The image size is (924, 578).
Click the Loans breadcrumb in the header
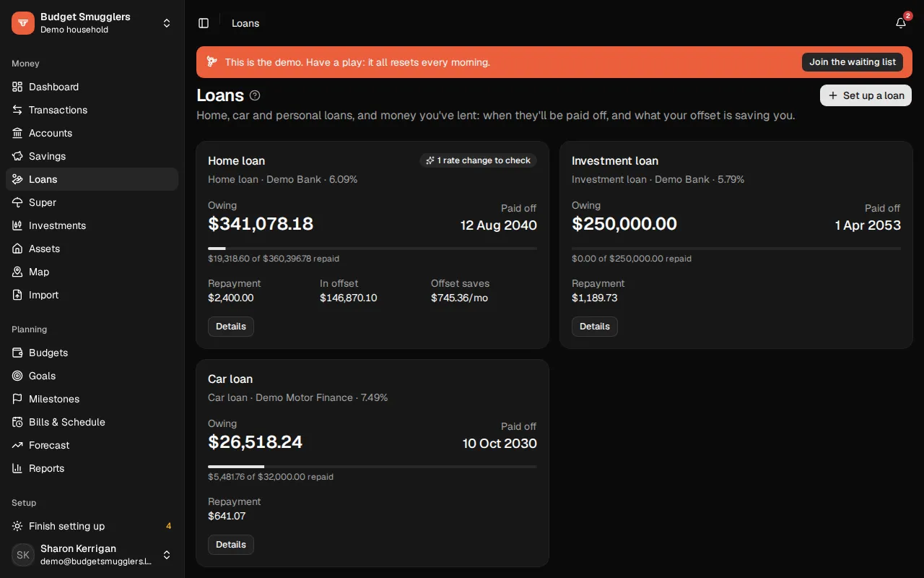pos(245,23)
